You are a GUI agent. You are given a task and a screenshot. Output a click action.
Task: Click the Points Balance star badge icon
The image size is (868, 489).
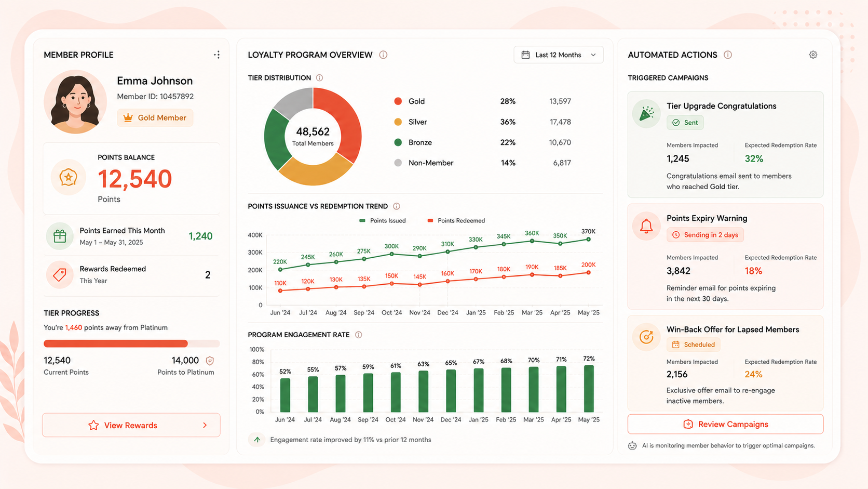[69, 178]
